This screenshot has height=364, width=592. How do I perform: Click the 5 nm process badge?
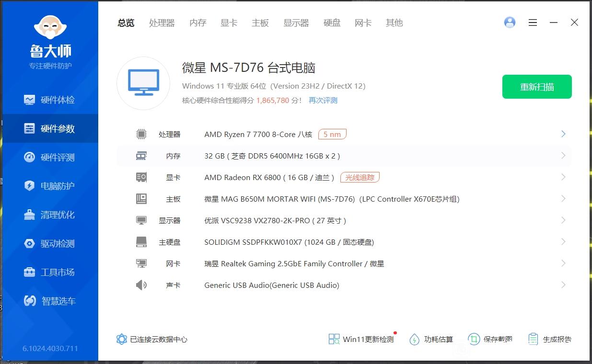pyautogui.click(x=332, y=135)
